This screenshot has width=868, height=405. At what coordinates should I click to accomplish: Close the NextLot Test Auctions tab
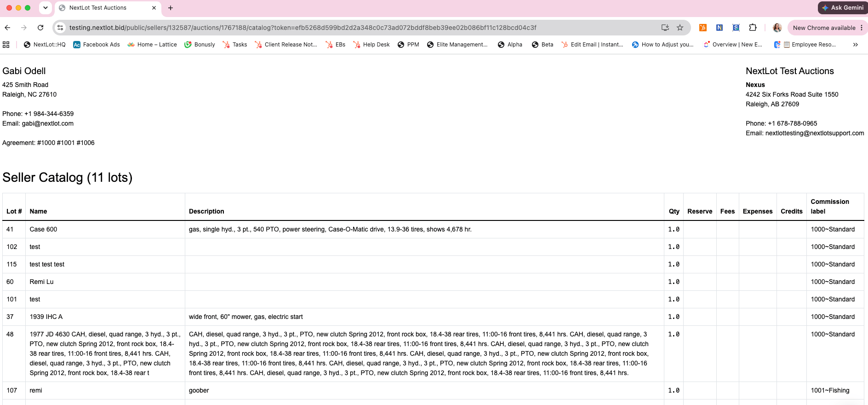coord(154,8)
